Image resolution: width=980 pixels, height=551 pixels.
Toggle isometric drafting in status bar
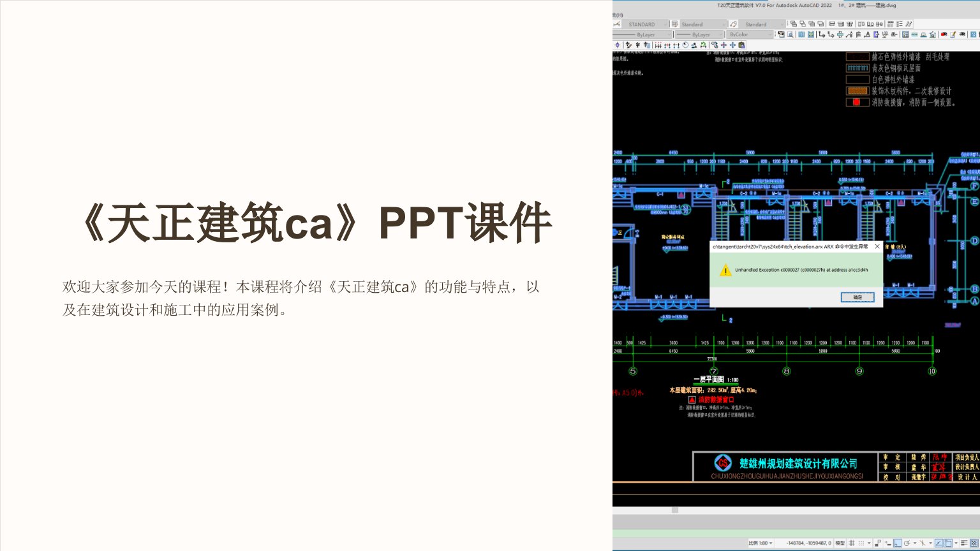click(x=922, y=543)
